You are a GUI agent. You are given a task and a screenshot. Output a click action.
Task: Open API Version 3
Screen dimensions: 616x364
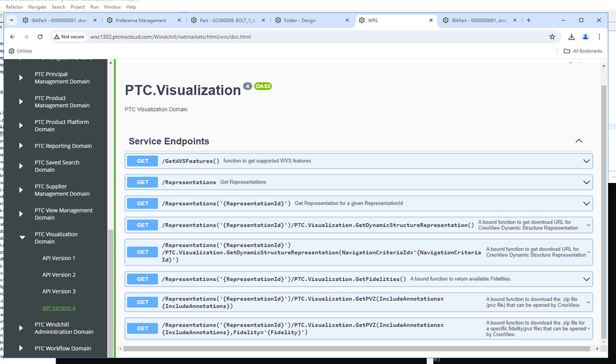(x=59, y=291)
